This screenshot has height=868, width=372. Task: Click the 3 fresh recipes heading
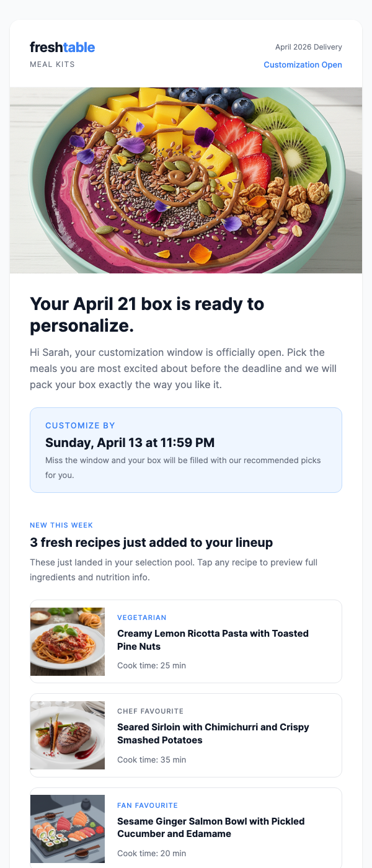(x=151, y=542)
